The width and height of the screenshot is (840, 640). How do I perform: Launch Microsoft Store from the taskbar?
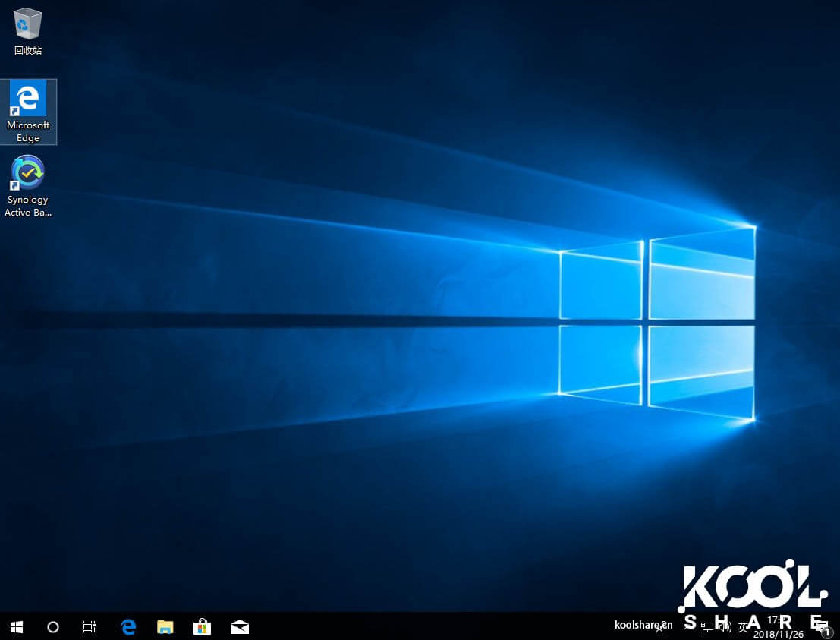point(202,626)
